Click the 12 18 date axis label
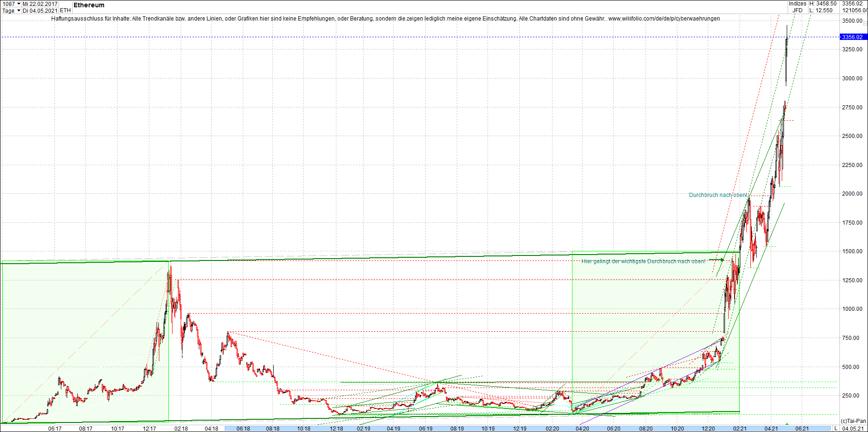This screenshot has height=432, width=868. pyautogui.click(x=336, y=428)
